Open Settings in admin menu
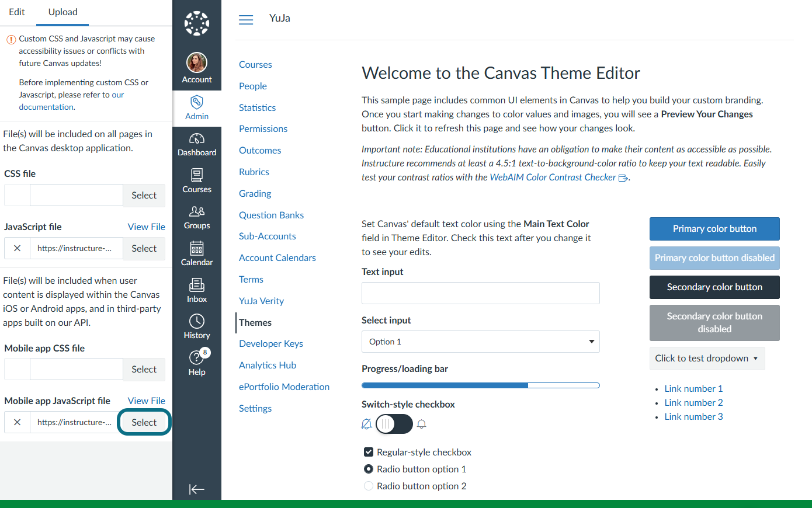 coord(255,408)
